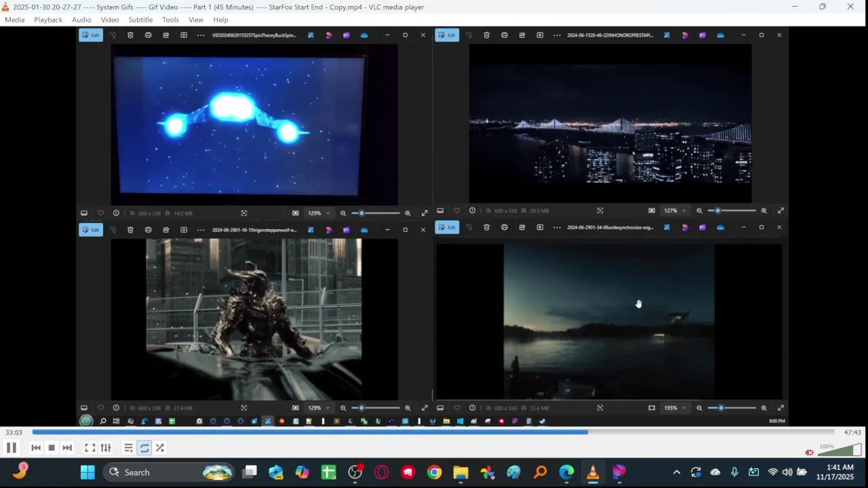Viewport: 868px width, 488px height.
Task: Click the Steppenwolf image in trigonsteppenwolf window
Action: pos(254,319)
